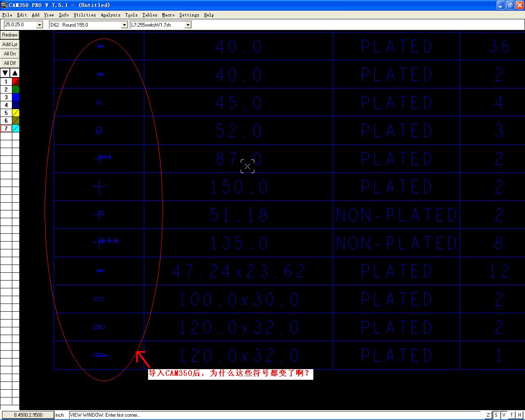Open the Analysis menu
The image size is (525, 420).
tap(111, 15)
